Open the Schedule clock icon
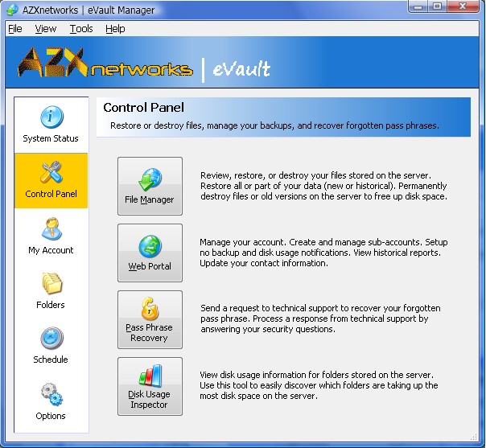 (x=51, y=338)
